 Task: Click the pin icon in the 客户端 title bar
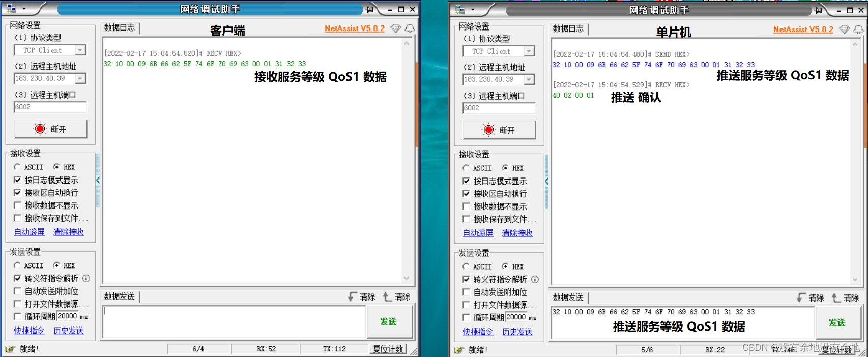(x=370, y=9)
